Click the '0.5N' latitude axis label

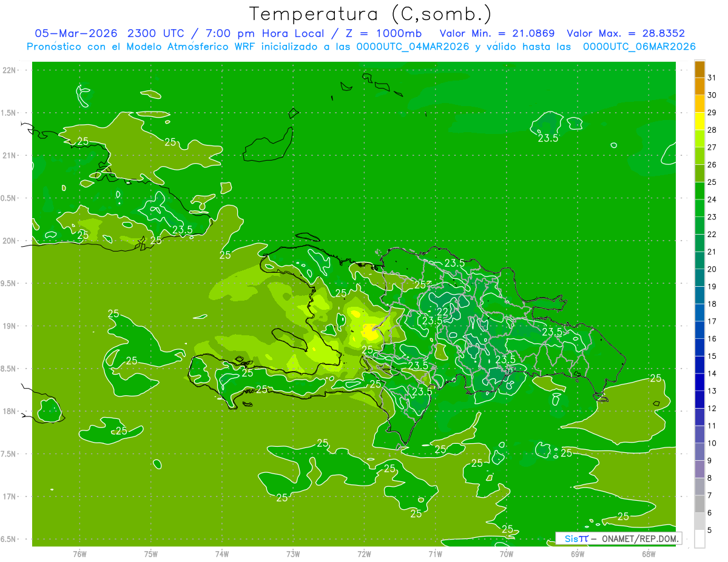9,198
